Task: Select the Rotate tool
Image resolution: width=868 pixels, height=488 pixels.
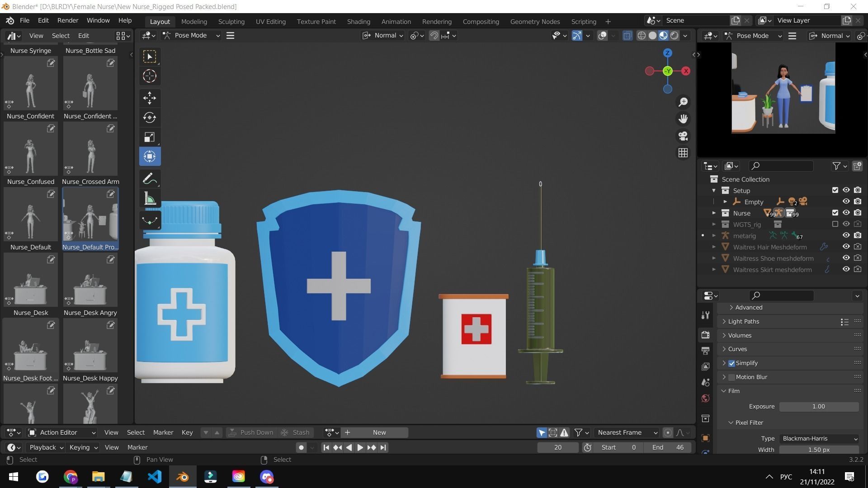Action: point(150,117)
